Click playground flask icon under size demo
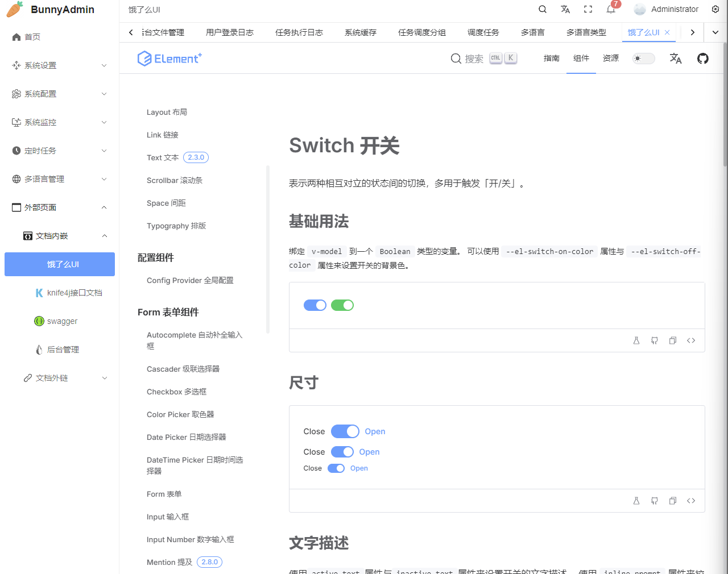This screenshot has height=574, width=728. [x=636, y=501]
